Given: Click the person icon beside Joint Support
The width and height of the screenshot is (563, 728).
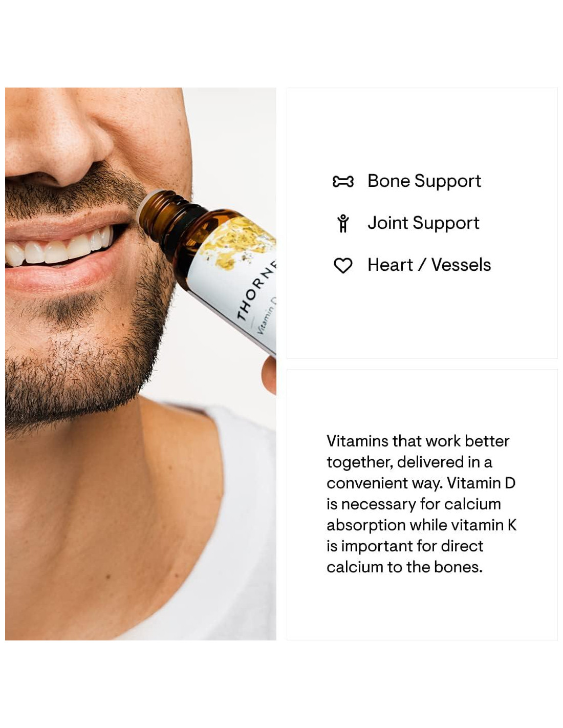Looking at the screenshot, I should tap(343, 223).
